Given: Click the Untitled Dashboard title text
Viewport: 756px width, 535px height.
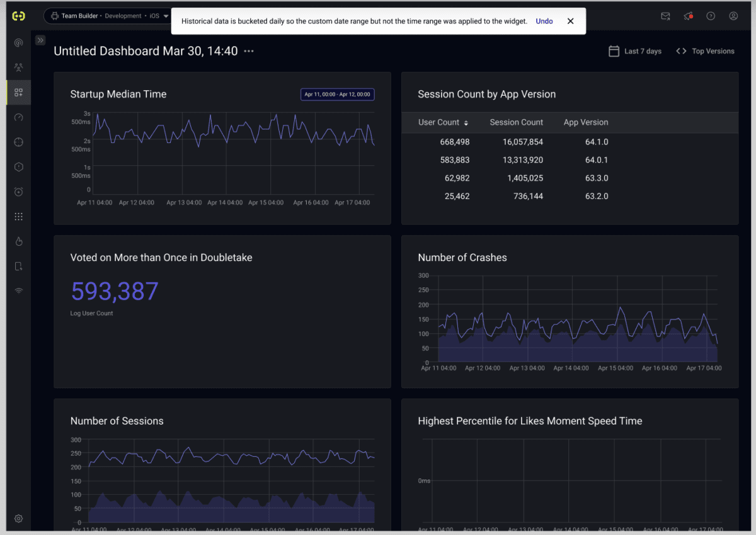Looking at the screenshot, I should pyautogui.click(x=146, y=51).
